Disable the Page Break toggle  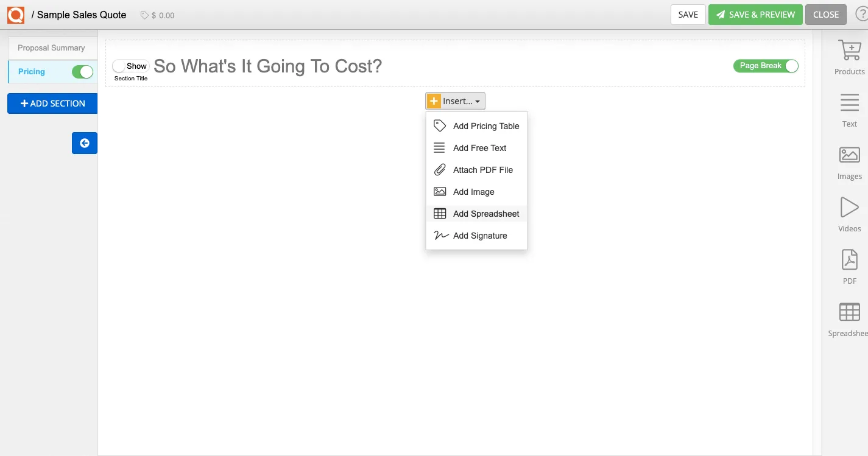791,66
